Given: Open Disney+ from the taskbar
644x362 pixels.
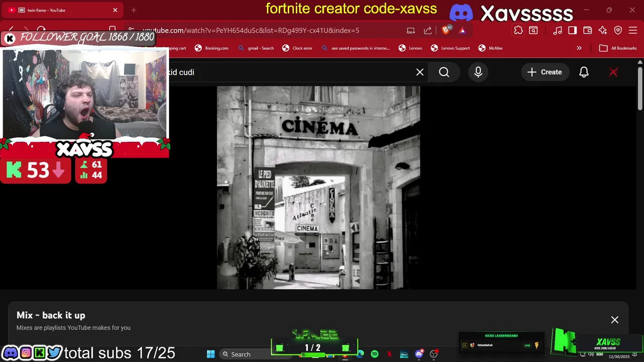Looking at the screenshot, I should 404,354.
